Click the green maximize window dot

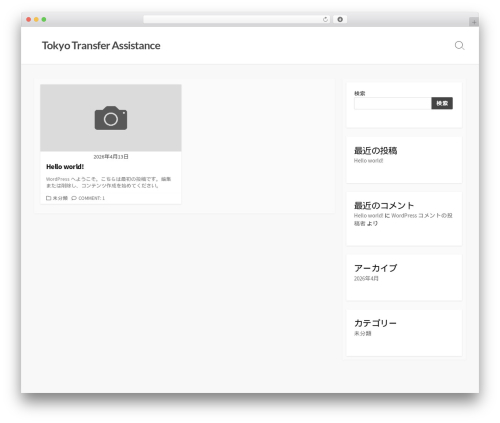tap(44, 19)
